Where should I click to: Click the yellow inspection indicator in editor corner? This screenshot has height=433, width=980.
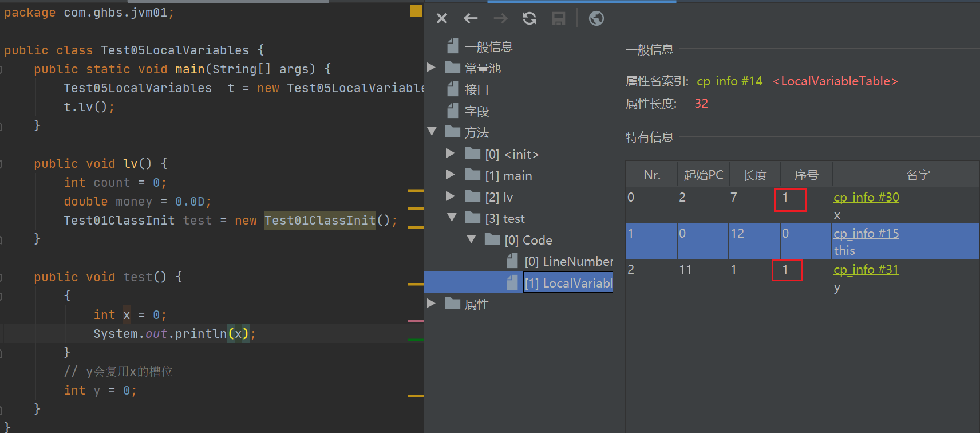(x=416, y=10)
